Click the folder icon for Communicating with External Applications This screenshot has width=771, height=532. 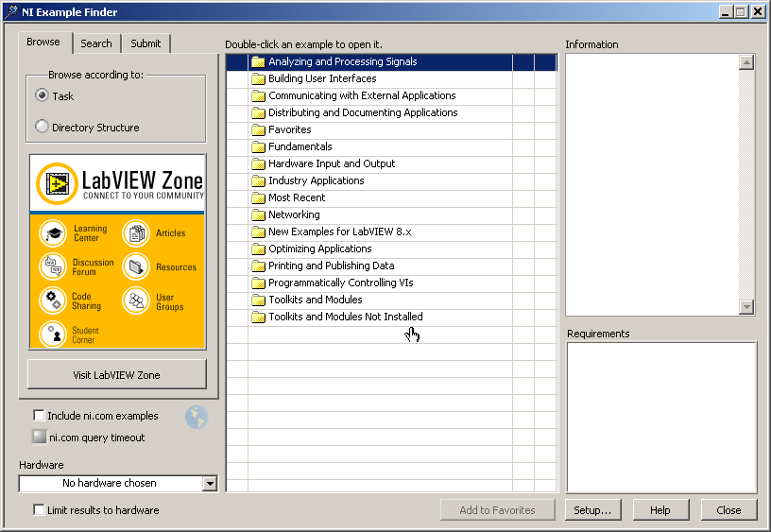(x=258, y=95)
